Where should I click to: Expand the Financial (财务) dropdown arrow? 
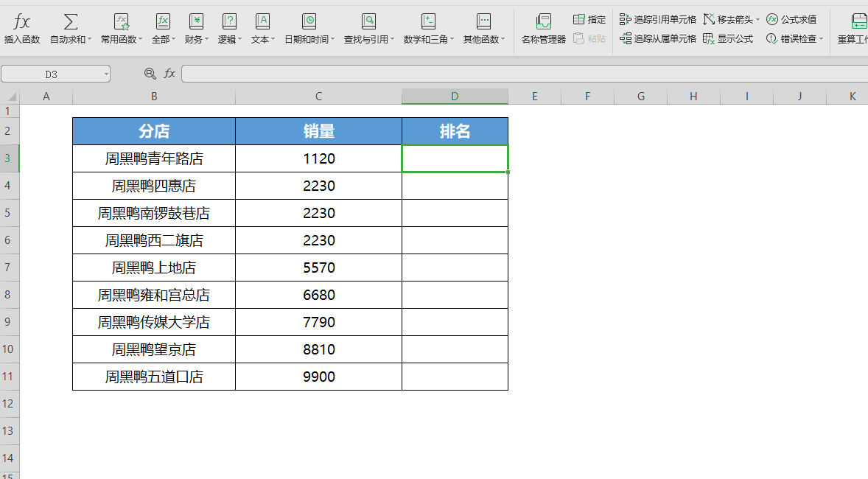[x=206, y=39]
